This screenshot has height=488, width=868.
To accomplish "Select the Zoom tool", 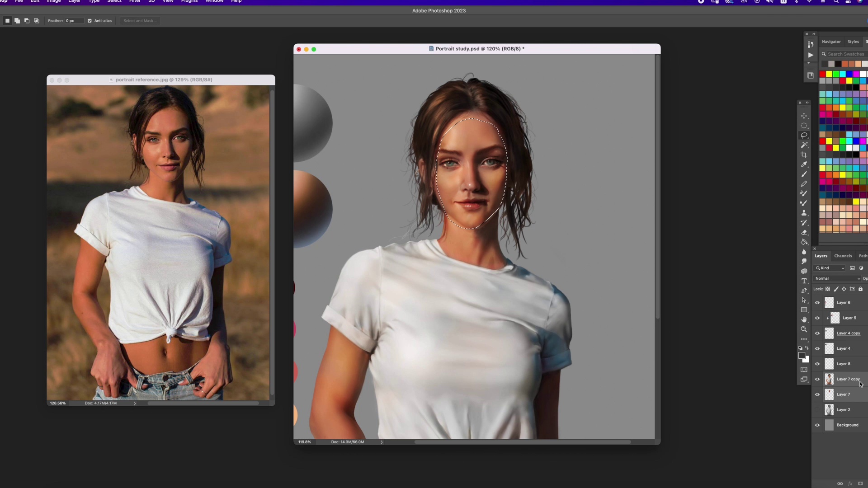I will pyautogui.click(x=804, y=329).
